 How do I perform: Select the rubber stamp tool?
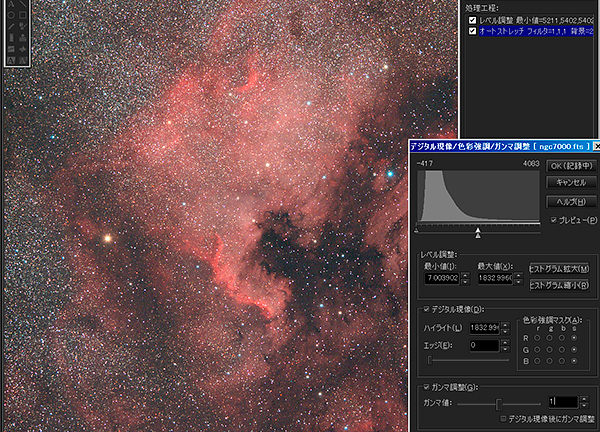coord(23,37)
